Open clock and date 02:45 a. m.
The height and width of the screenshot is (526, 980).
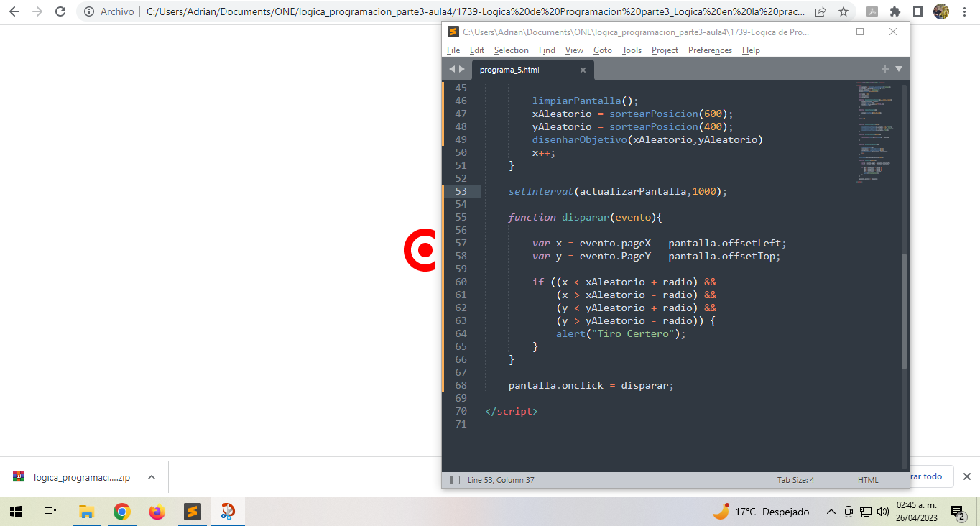[917, 512]
